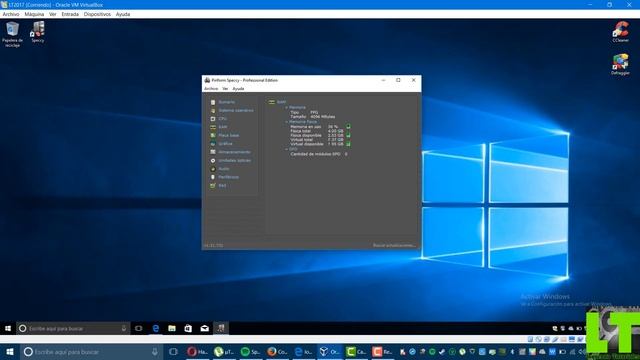
Task: Click Buscar actualizaciones link in Speccy
Action: pyautogui.click(x=394, y=245)
